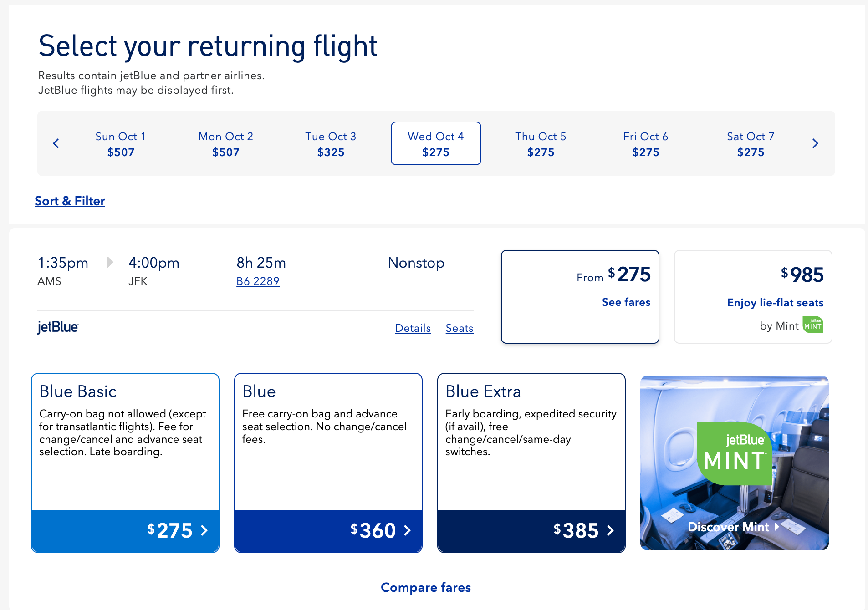Click the jetBlue airline logo
This screenshot has height=610, width=868.
[57, 327]
